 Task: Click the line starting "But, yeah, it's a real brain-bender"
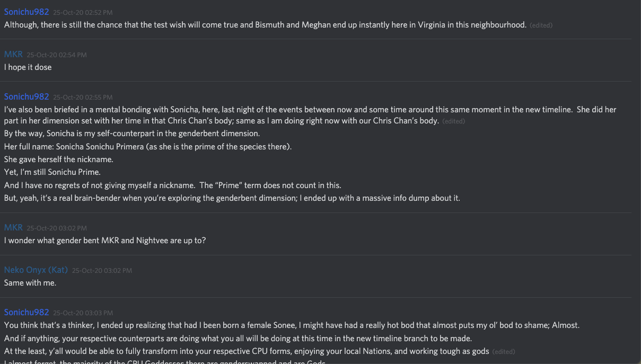(x=232, y=198)
